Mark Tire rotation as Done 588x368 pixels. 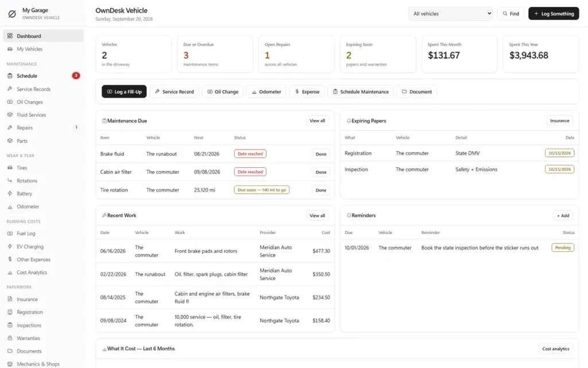pyautogui.click(x=321, y=190)
